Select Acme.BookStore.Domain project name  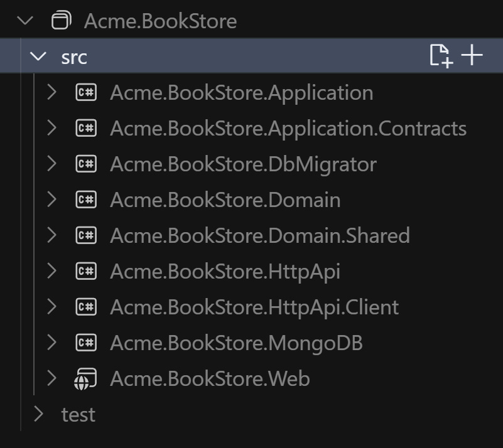coord(225,200)
